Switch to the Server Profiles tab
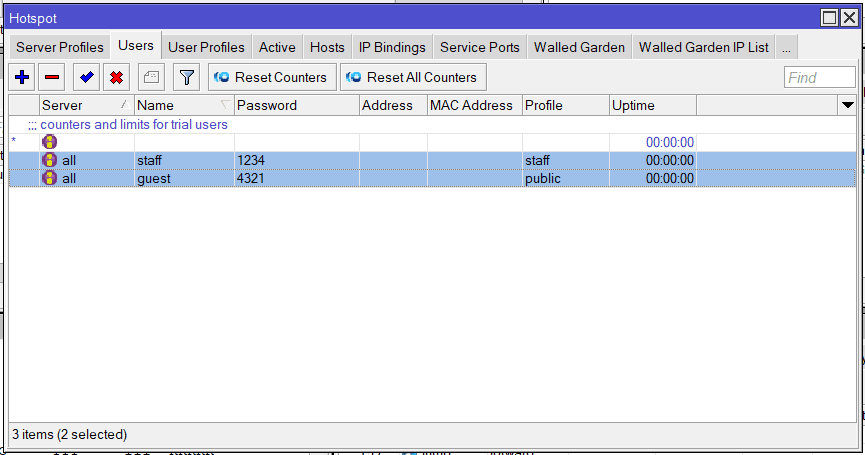The height and width of the screenshot is (455, 865). coord(59,47)
